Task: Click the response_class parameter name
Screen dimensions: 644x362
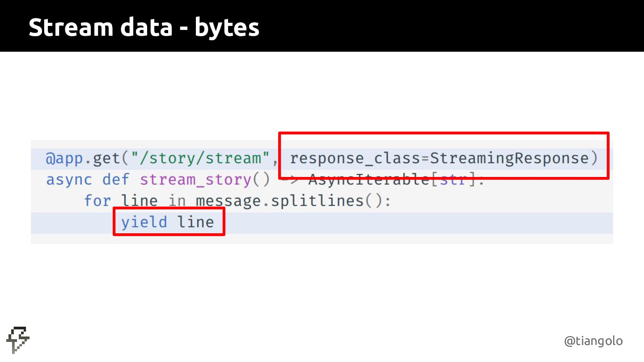Action: [354, 158]
